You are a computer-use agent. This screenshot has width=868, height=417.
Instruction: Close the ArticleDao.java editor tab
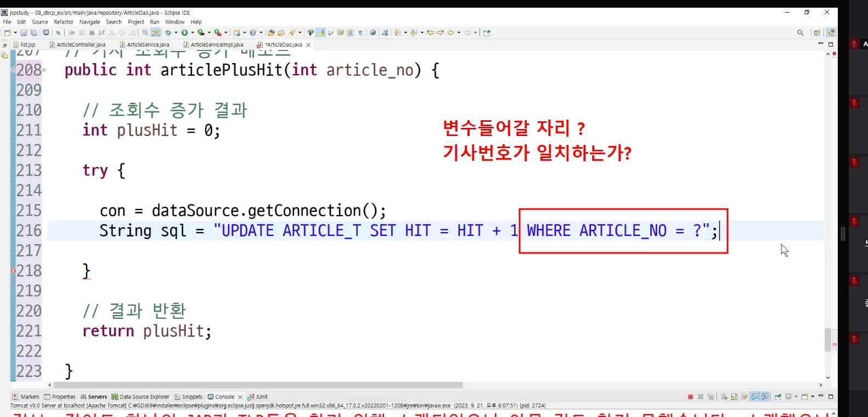[308, 45]
